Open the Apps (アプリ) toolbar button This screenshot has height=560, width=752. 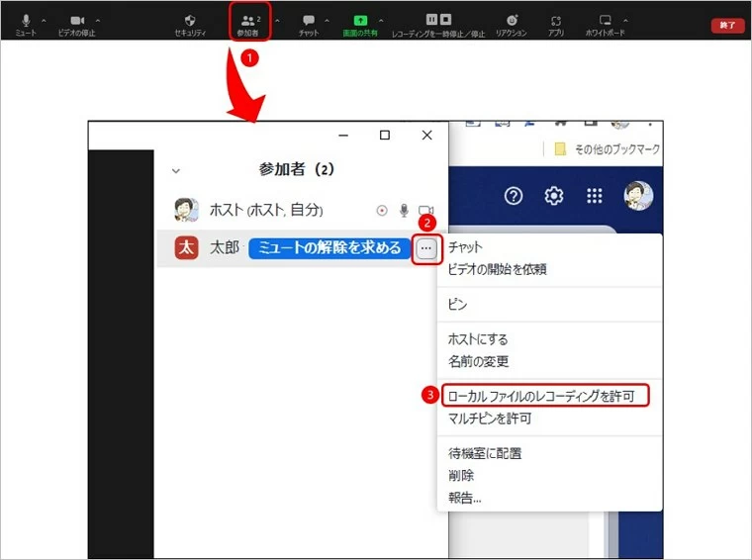[x=556, y=24]
